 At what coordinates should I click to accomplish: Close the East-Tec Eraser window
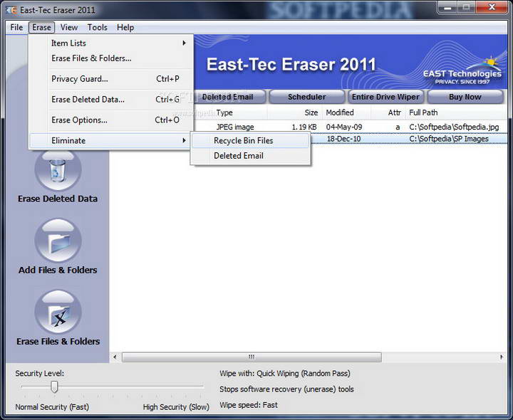point(492,8)
